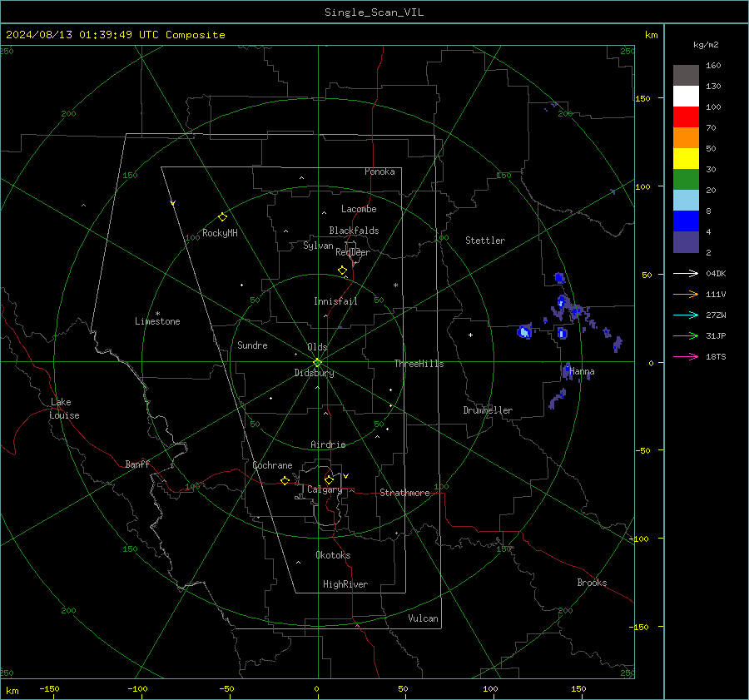The width and height of the screenshot is (749, 700).
Task: Click the Lacombe town label
Action: (x=359, y=209)
